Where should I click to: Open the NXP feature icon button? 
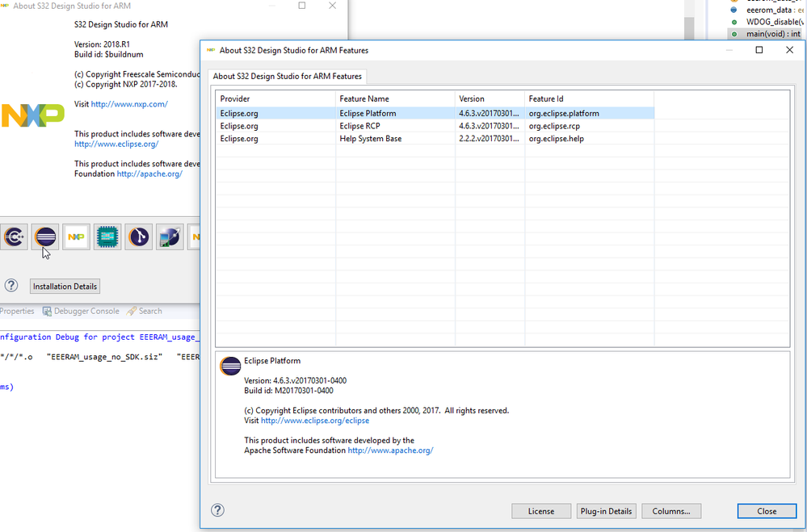tap(76, 237)
